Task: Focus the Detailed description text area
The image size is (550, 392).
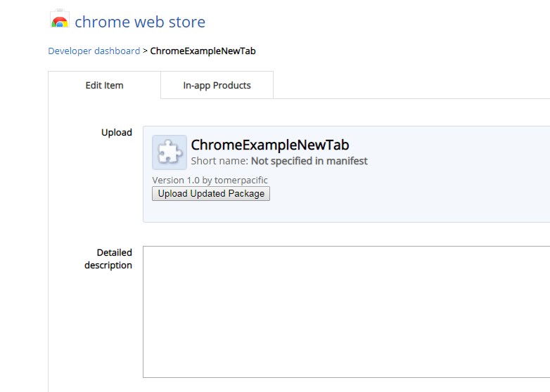Action: click(x=346, y=311)
